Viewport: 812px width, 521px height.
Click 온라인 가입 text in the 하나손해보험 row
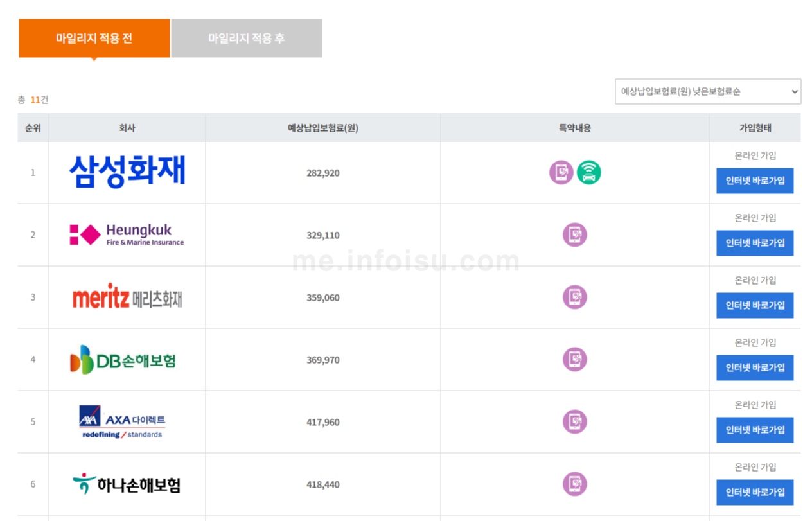(x=755, y=467)
